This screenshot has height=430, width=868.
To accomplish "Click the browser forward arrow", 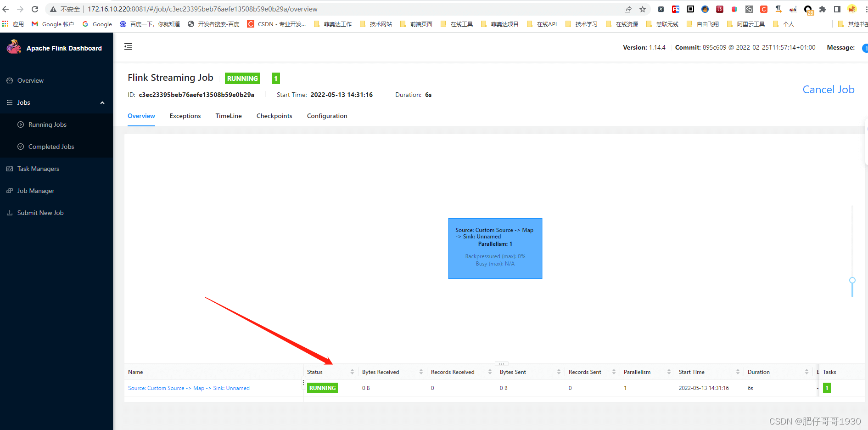I will click(x=20, y=9).
